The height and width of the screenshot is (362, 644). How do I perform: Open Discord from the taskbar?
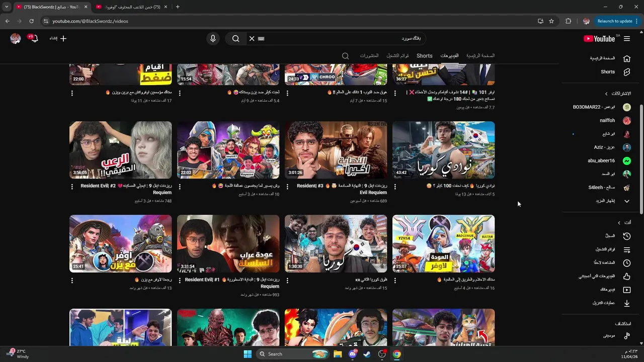353,354
